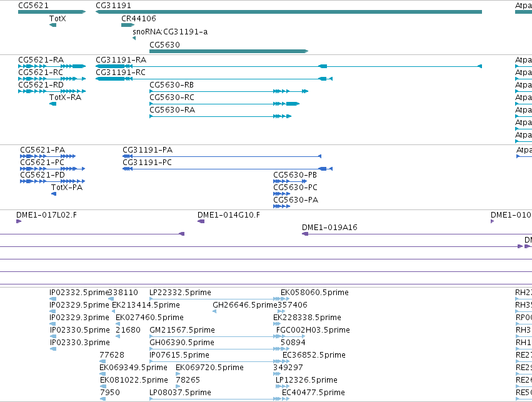Select the IP02329.5prime EST label
Viewport: 532px width, 402px height.
pos(79,305)
